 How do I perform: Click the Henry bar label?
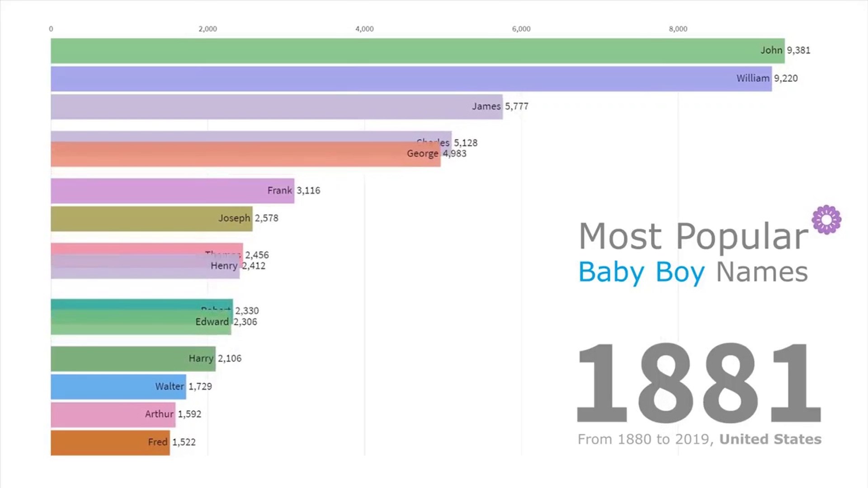point(224,266)
